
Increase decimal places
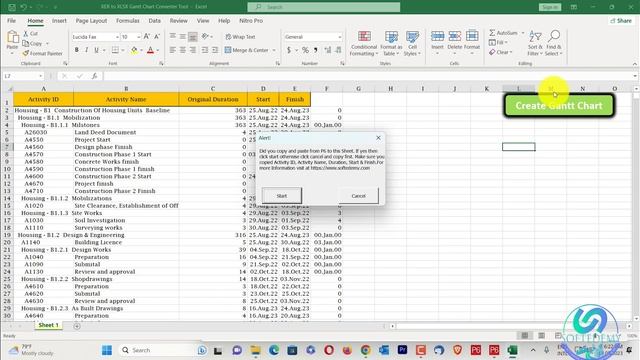(328, 50)
